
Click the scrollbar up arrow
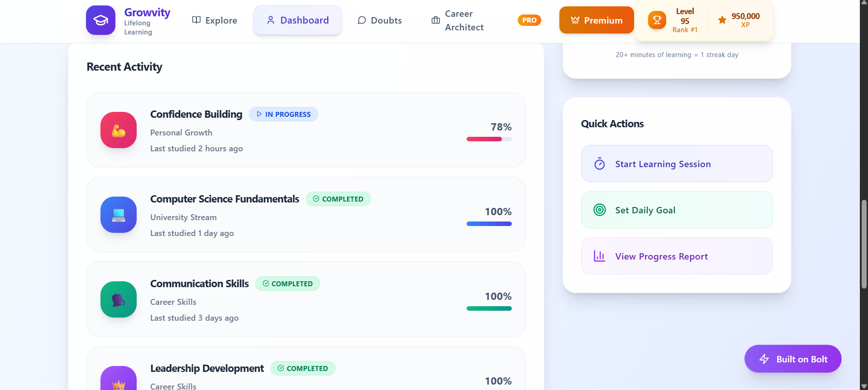coord(864,2)
